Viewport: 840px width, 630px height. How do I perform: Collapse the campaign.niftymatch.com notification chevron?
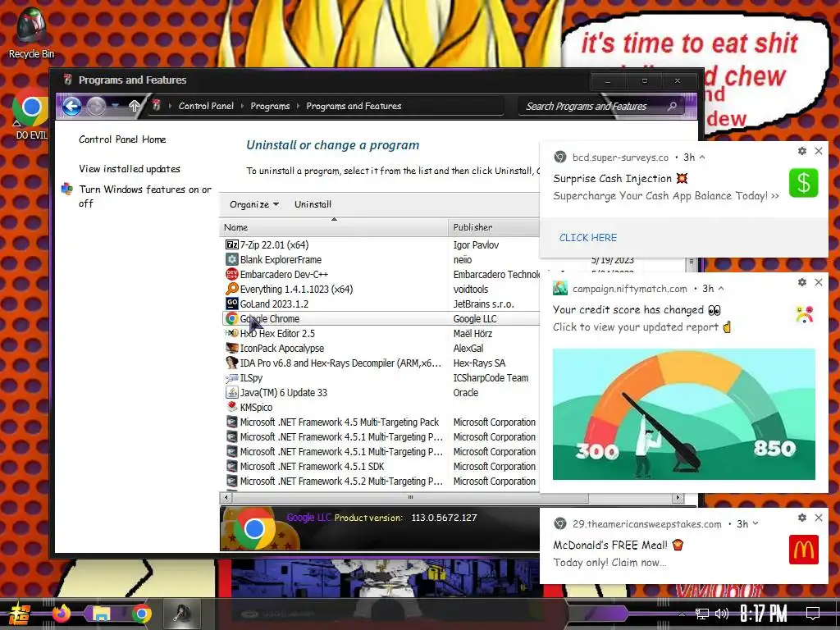tap(721, 289)
